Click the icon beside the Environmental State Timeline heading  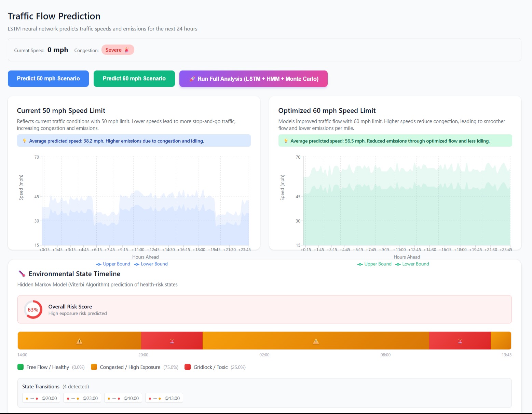pyautogui.click(x=22, y=274)
